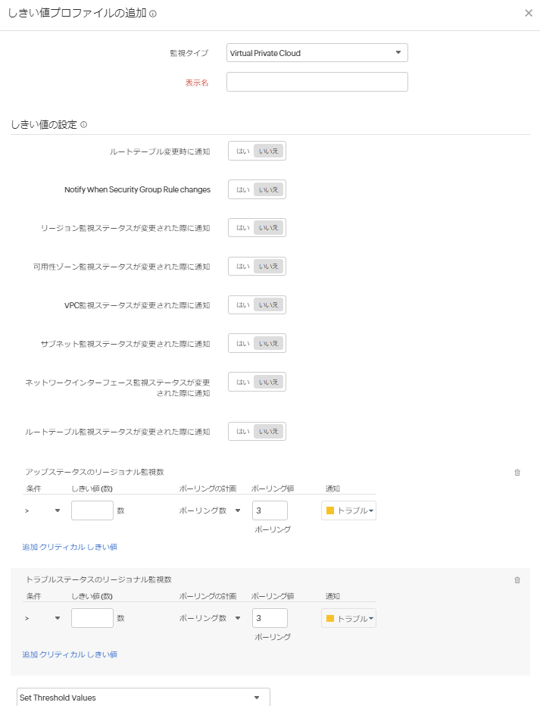Screen dimensions: 540x706
Task: Click 追加 クリティカル しきい値 link under トラブルステータス
Action: point(70,655)
